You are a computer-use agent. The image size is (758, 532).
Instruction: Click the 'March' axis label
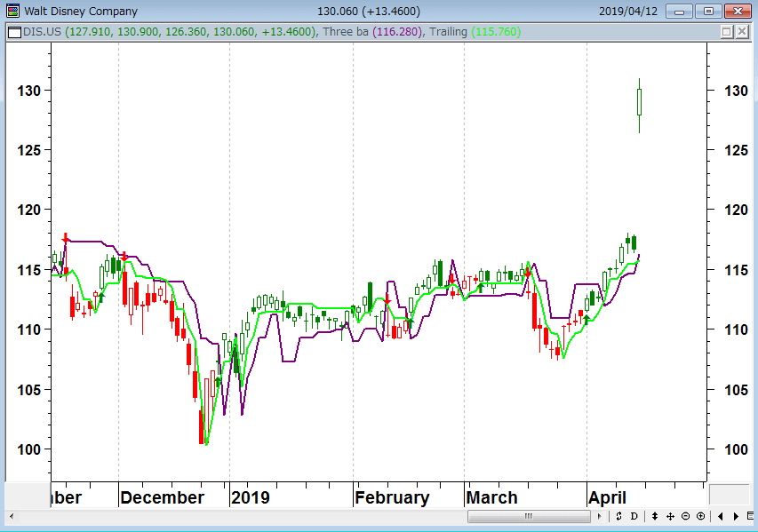[x=492, y=497]
